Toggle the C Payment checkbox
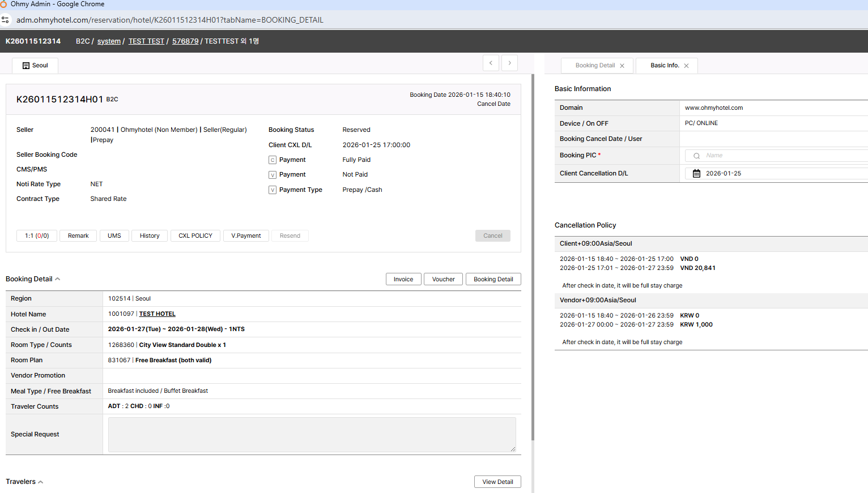Screen dimensions: 868x493 pos(273,160)
